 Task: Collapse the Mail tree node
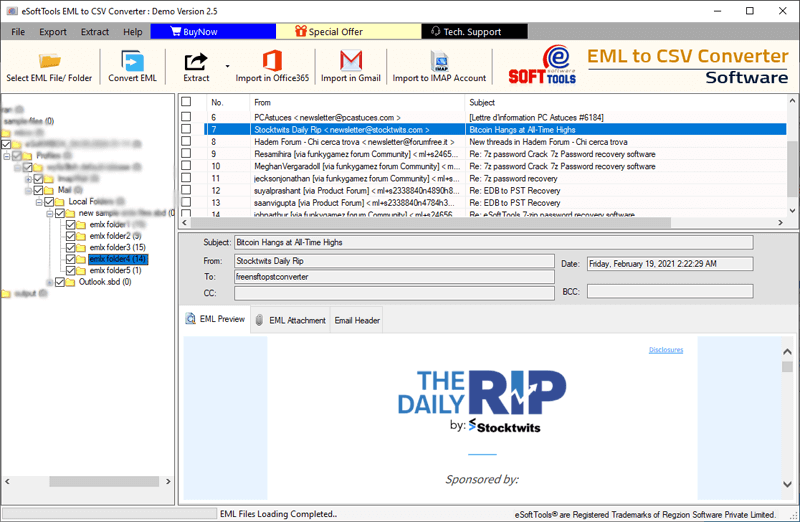(28, 190)
